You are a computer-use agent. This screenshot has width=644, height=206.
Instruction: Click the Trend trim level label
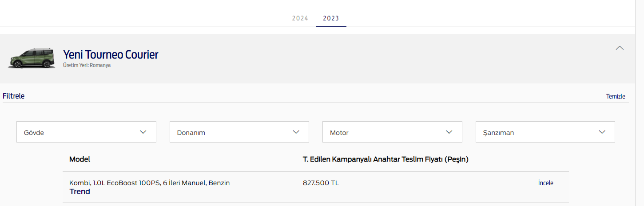click(x=80, y=192)
